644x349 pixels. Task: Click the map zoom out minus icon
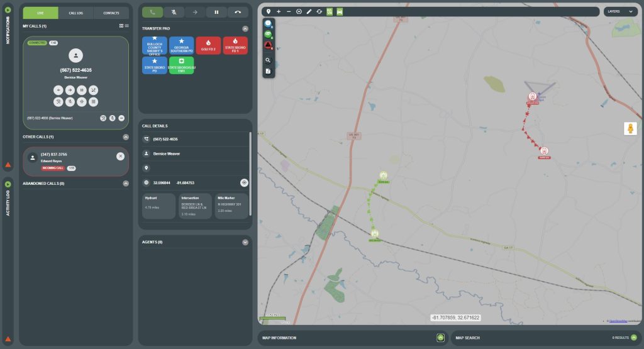point(289,11)
